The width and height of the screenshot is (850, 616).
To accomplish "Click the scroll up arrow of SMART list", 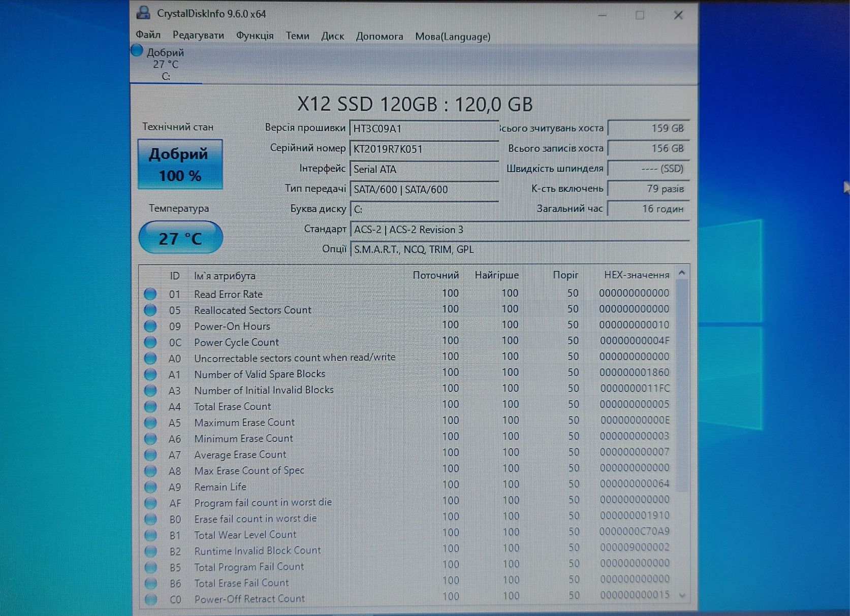I will point(682,273).
